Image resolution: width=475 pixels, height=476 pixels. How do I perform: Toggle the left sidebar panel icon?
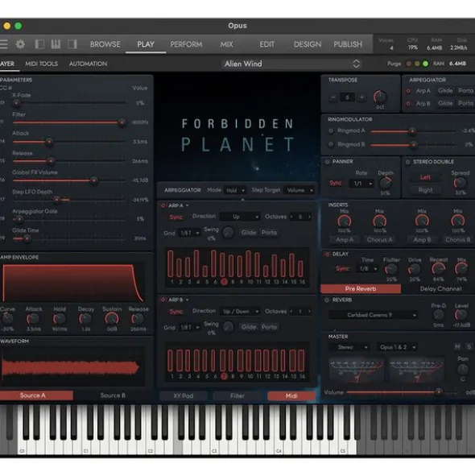pos(39,44)
